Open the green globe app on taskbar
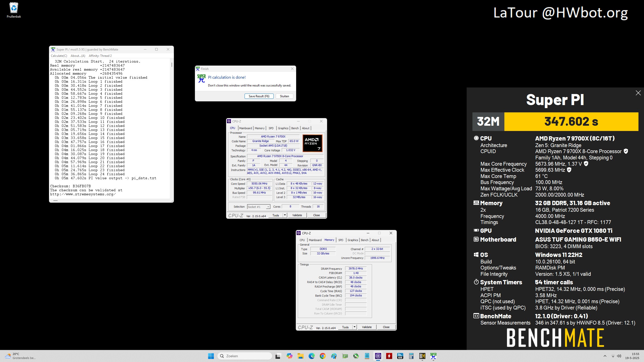 click(x=356, y=356)
